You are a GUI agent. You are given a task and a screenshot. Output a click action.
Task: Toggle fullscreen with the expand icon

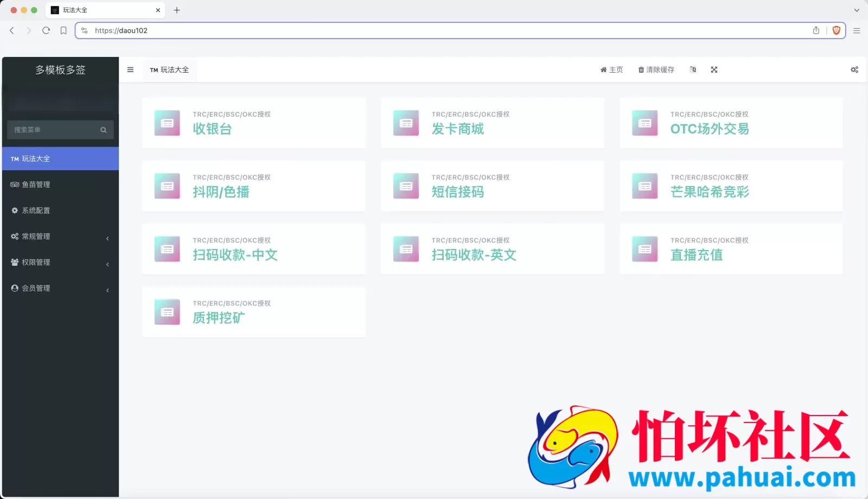(714, 69)
